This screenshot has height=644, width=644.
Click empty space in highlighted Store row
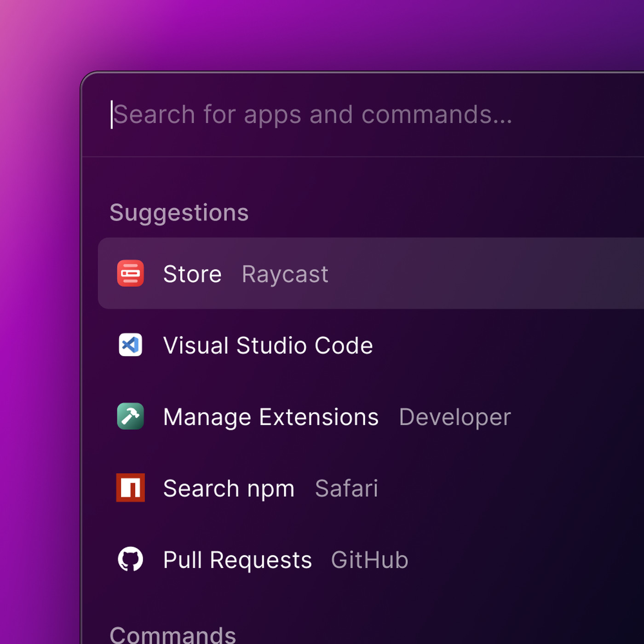click(x=483, y=274)
